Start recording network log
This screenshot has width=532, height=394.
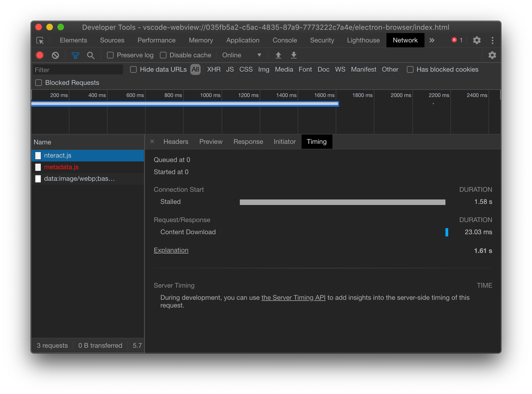[x=39, y=55]
